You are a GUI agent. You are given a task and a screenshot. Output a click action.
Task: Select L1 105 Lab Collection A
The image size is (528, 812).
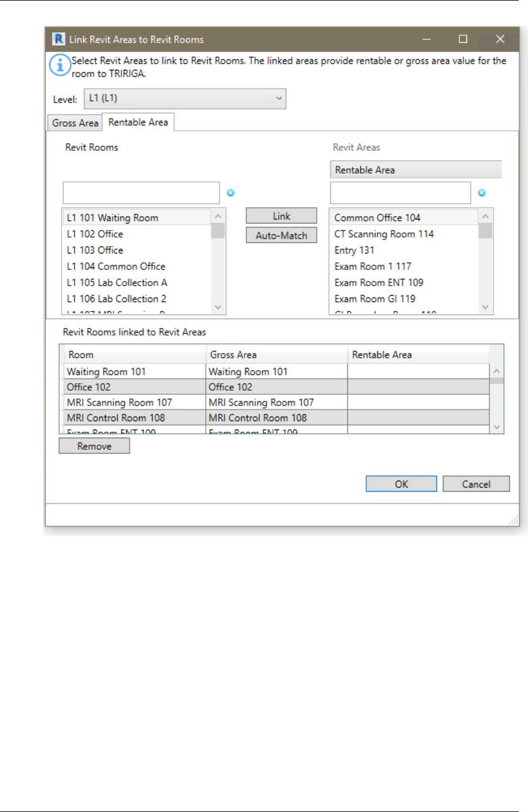point(136,283)
